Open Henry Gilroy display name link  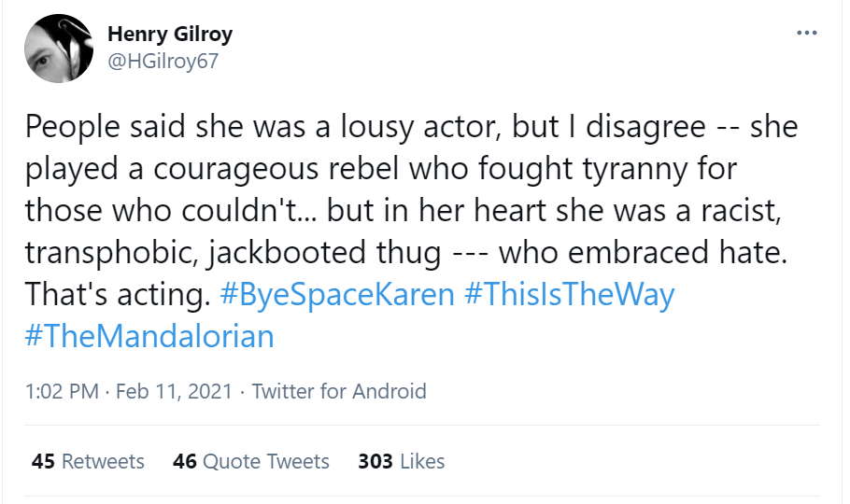pos(170,35)
